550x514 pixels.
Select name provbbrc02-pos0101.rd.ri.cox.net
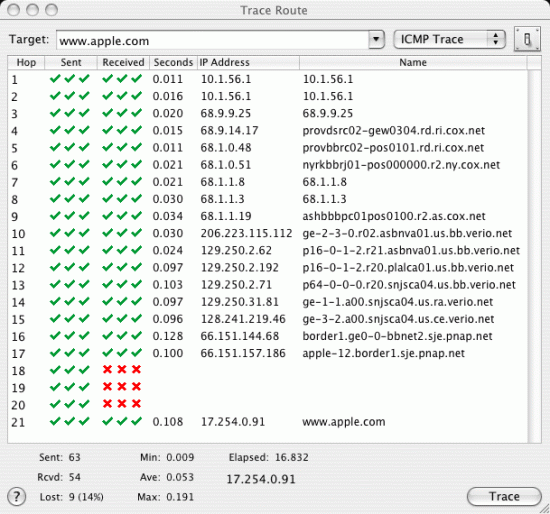393,148
